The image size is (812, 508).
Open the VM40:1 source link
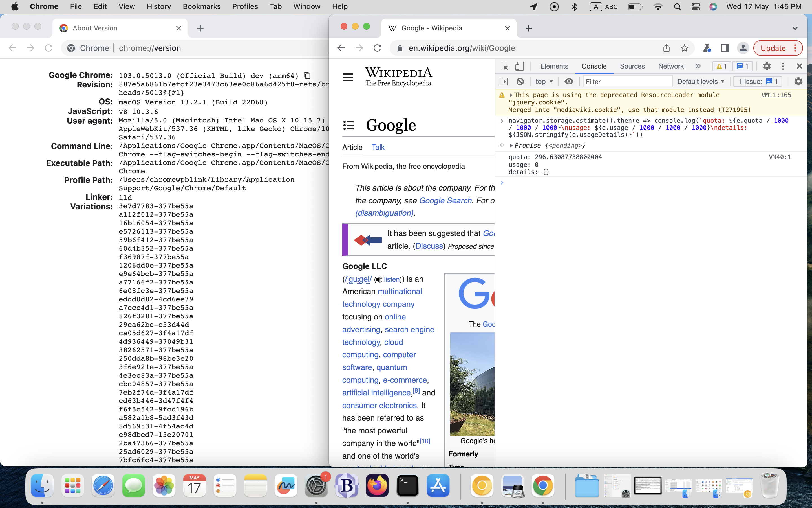tap(780, 157)
